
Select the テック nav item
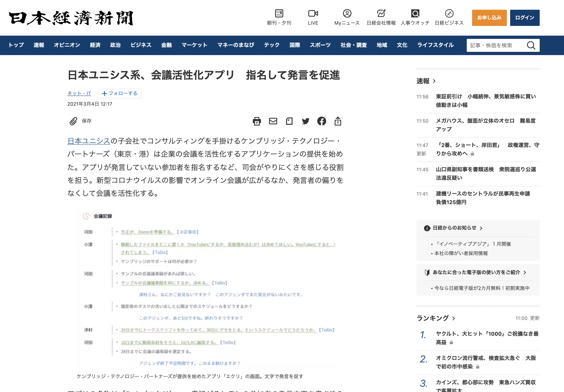(272, 45)
